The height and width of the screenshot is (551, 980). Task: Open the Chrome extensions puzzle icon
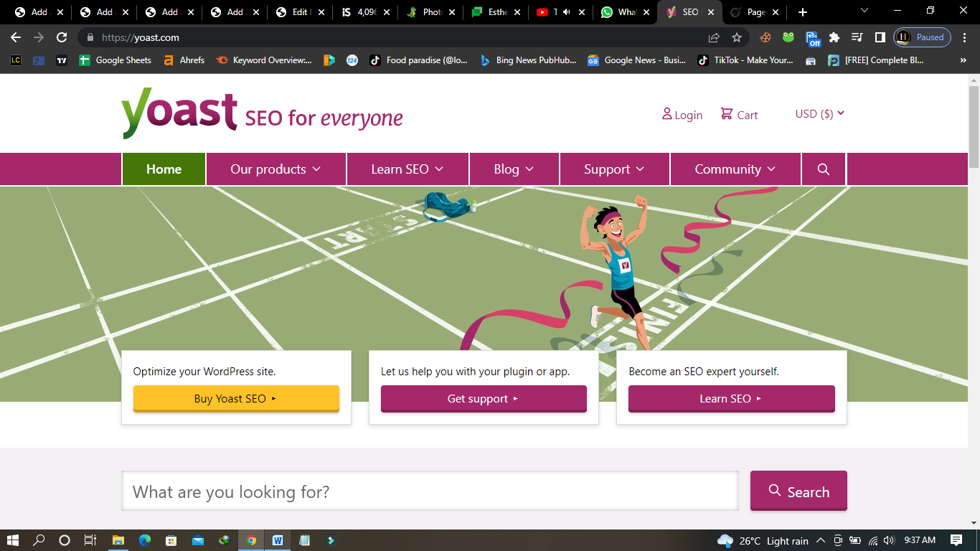[x=834, y=37]
